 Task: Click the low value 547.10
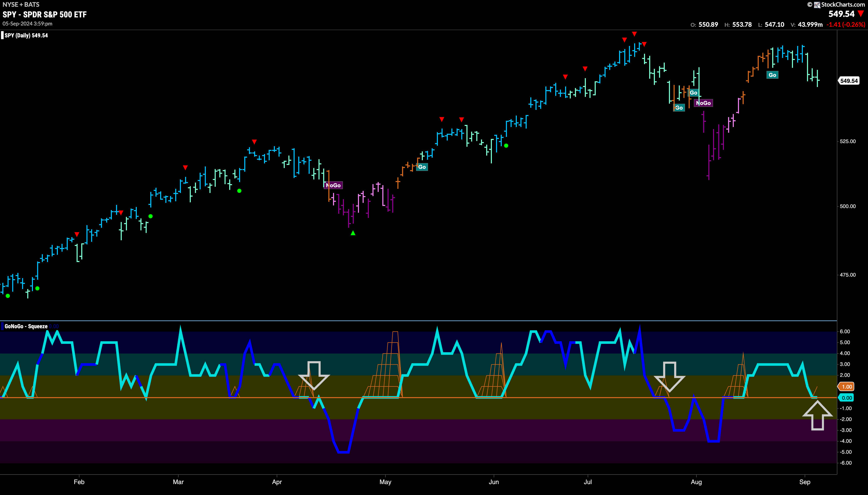[775, 24]
